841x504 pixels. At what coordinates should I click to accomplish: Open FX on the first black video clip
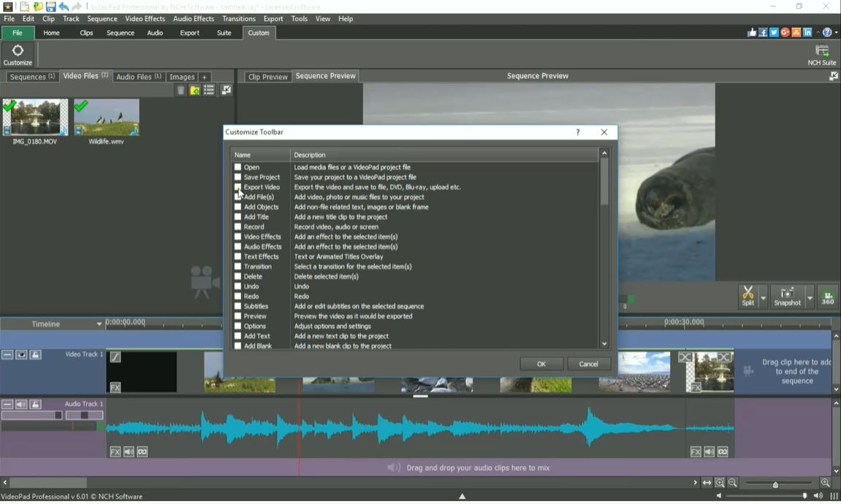pyautogui.click(x=115, y=387)
